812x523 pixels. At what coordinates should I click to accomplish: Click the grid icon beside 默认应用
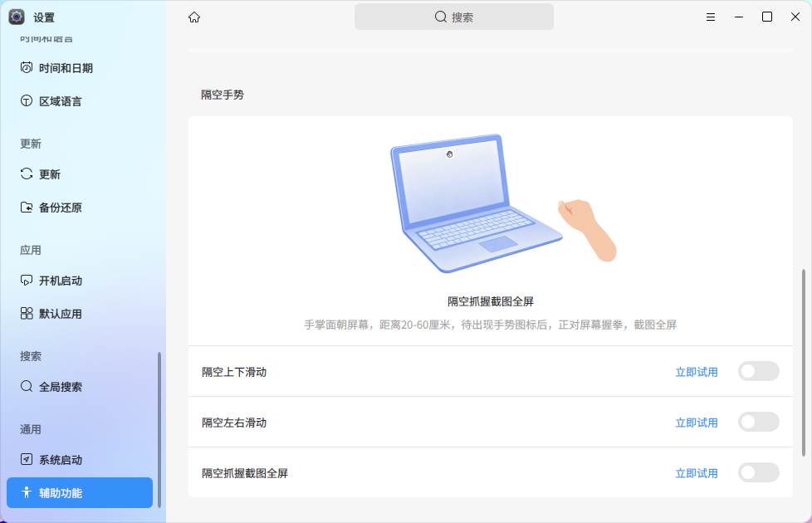click(27, 314)
